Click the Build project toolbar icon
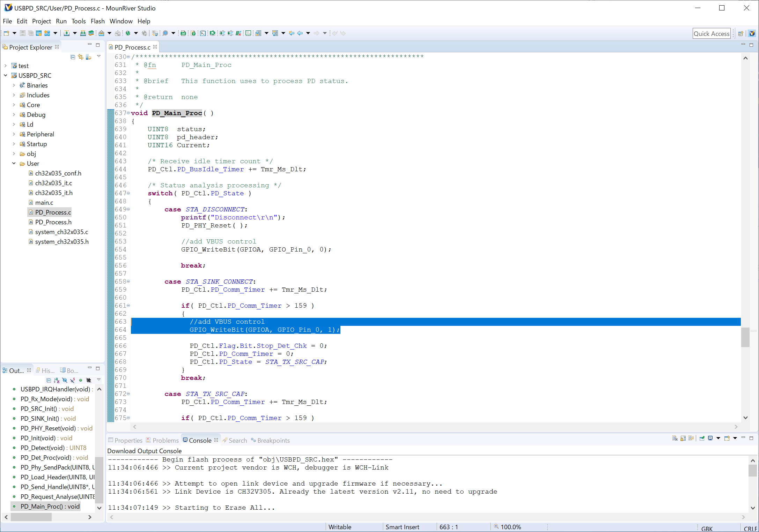 tap(66, 33)
